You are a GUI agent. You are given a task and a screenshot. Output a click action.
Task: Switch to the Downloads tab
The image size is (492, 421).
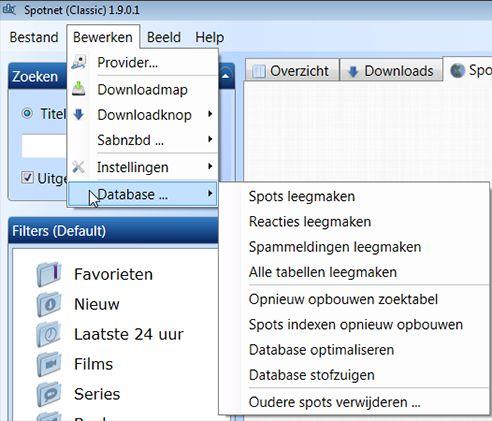[391, 71]
